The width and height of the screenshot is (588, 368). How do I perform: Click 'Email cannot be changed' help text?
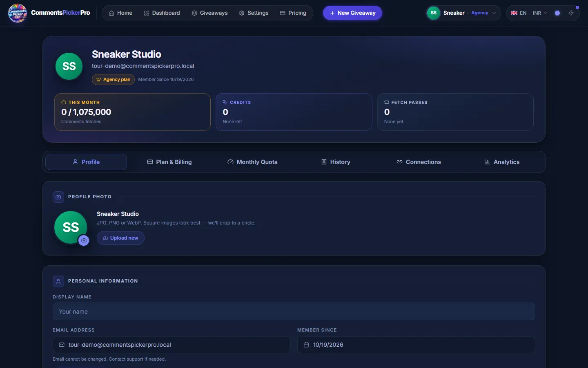pos(109,359)
